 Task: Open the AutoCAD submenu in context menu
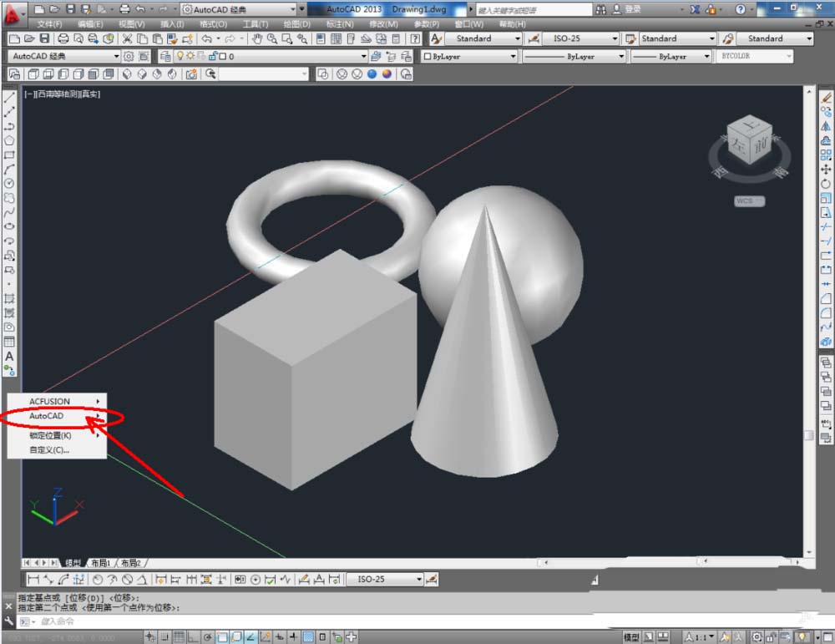point(58,416)
